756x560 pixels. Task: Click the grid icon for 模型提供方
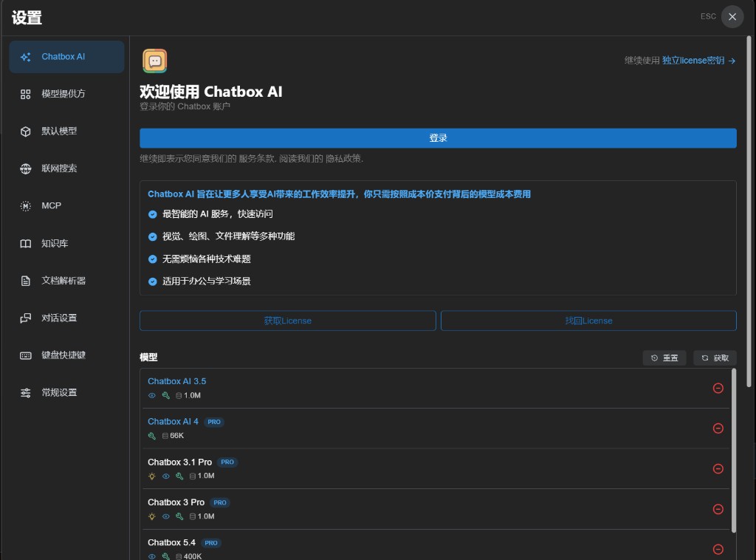[26, 94]
